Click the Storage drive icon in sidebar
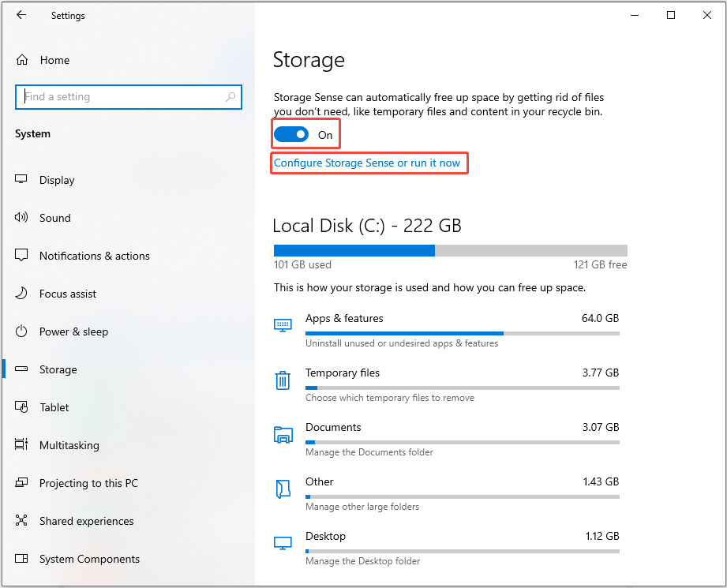The height and width of the screenshot is (588, 727). (x=21, y=369)
